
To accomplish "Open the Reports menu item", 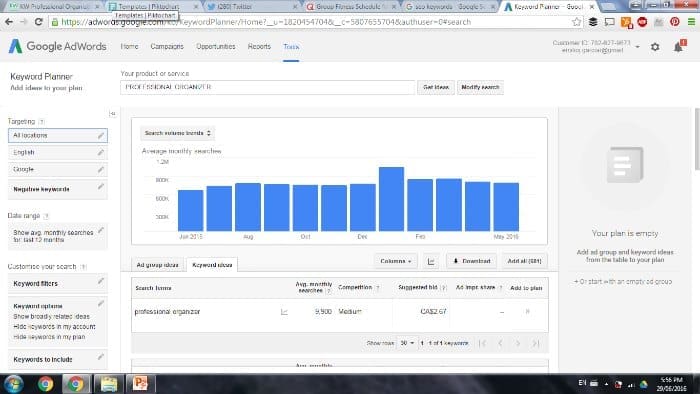I will 259,46.
